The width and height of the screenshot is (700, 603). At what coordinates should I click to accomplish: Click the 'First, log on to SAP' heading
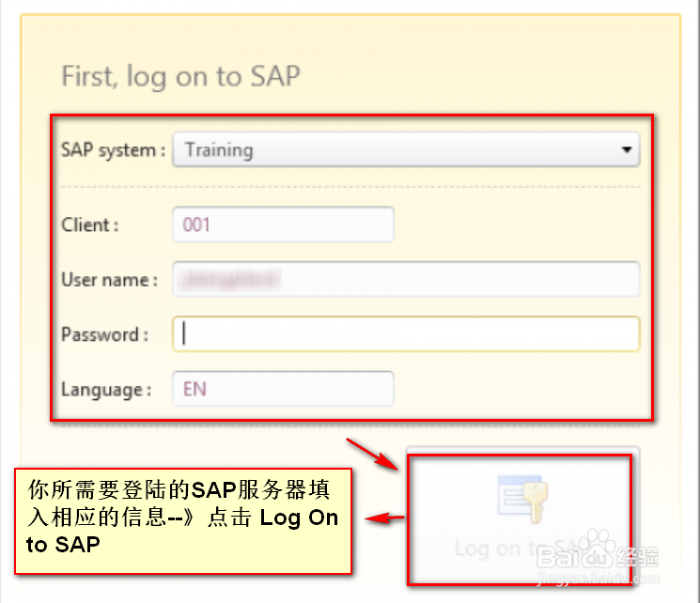[180, 76]
